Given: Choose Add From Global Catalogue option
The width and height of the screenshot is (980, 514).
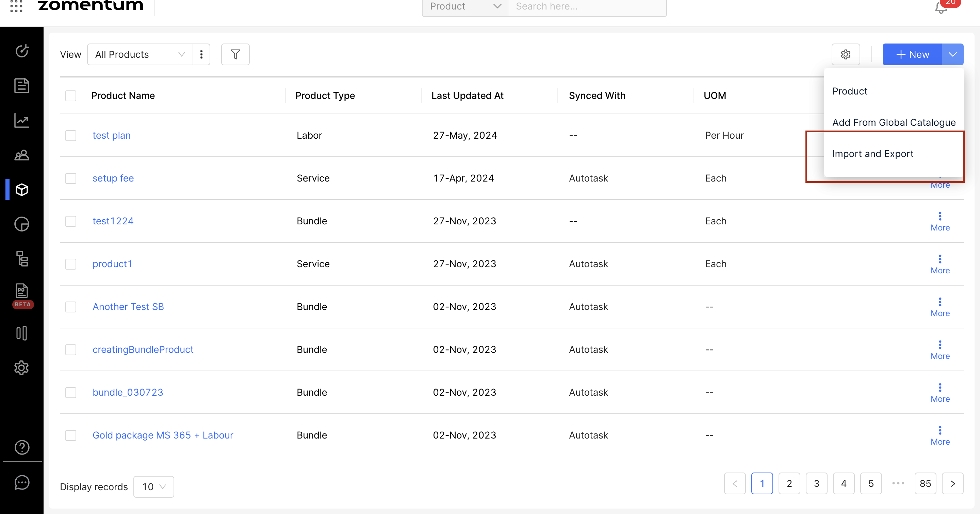Looking at the screenshot, I should [x=894, y=122].
